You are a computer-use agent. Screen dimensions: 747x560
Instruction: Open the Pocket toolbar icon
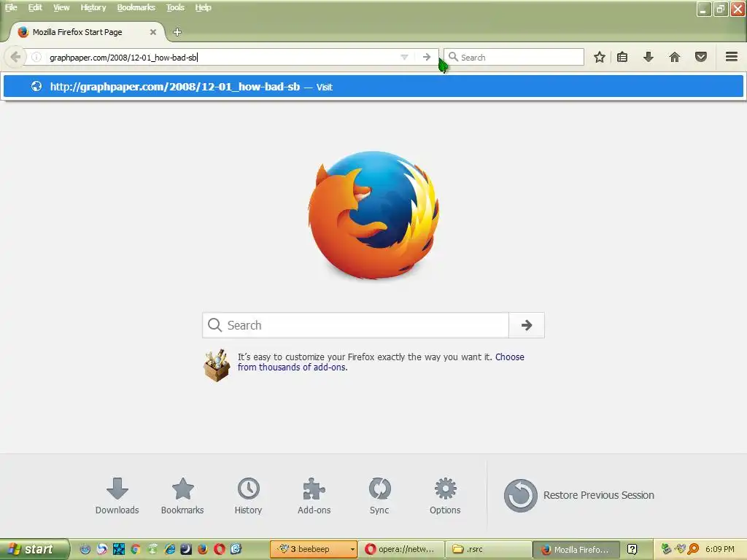click(701, 57)
